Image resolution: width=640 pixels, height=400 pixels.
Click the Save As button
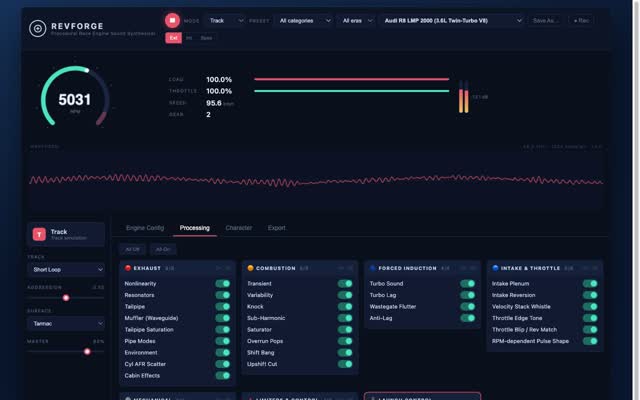click(x=545, y=20)
